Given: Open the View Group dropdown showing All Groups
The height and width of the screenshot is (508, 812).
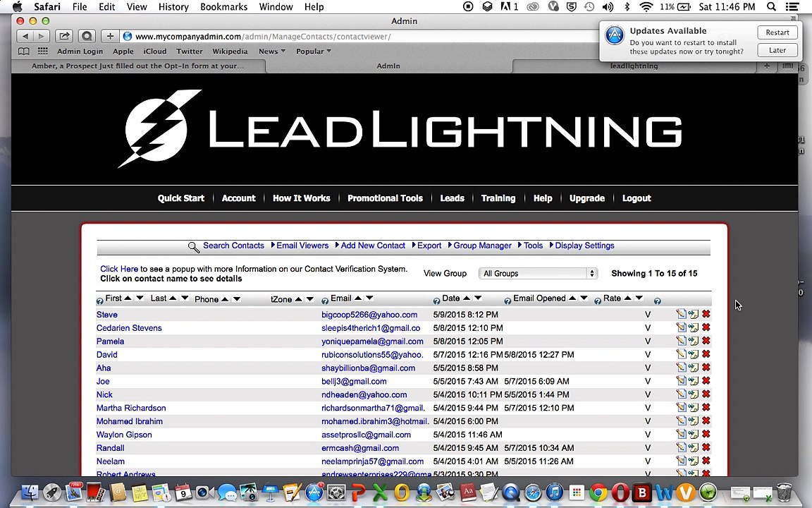Looking at the screenshot, I should 538,273.
